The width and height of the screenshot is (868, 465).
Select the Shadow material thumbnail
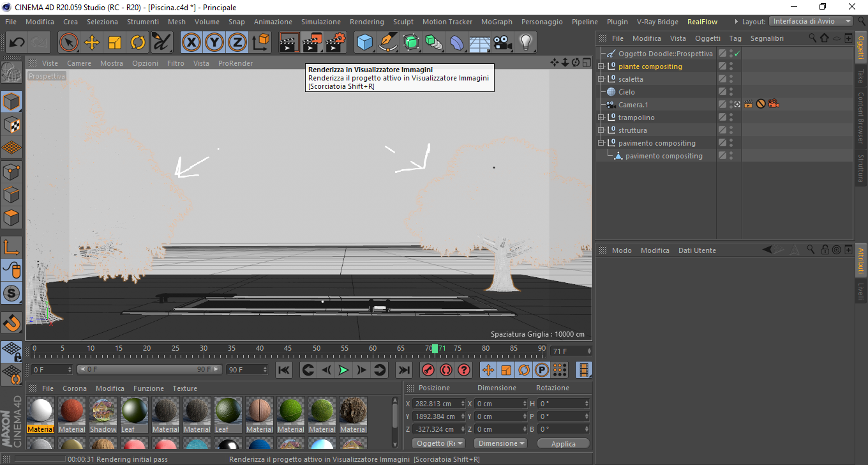[103, 415]
